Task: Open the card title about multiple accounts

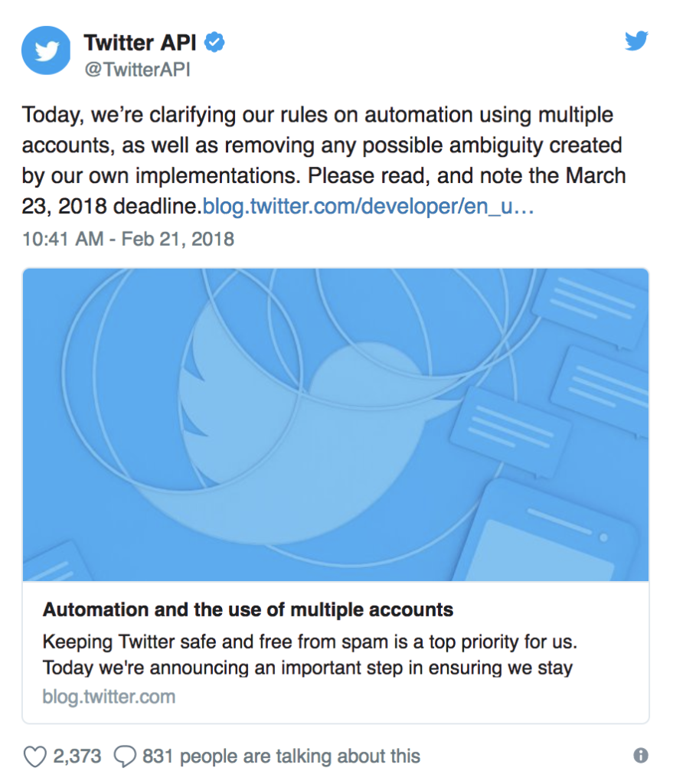Action: 248,610
